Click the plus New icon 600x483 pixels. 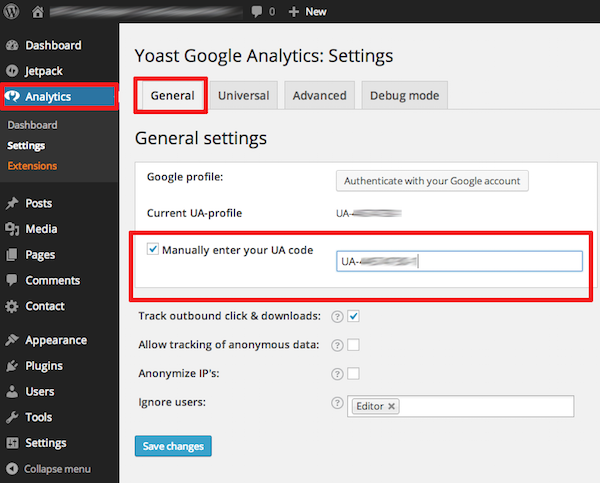(x=293, y=11)
